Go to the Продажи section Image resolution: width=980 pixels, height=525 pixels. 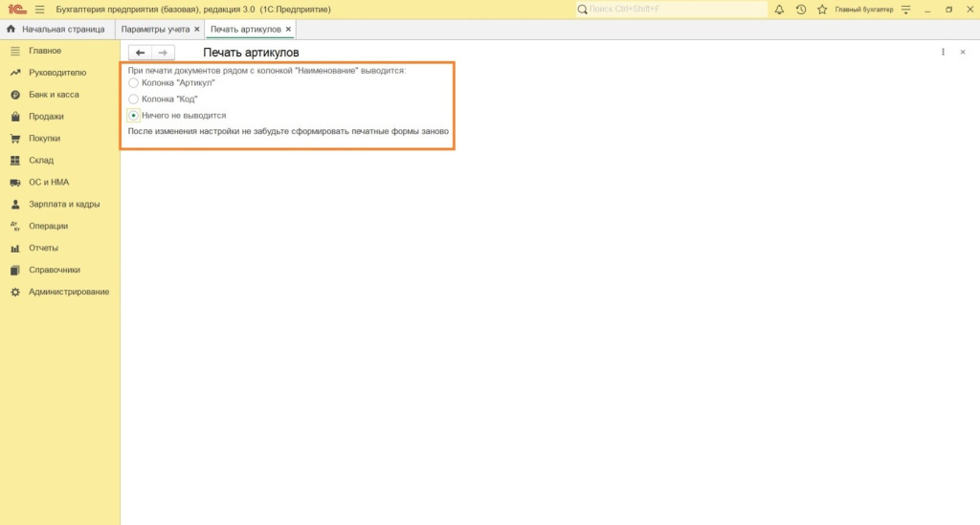coord(46,117)
